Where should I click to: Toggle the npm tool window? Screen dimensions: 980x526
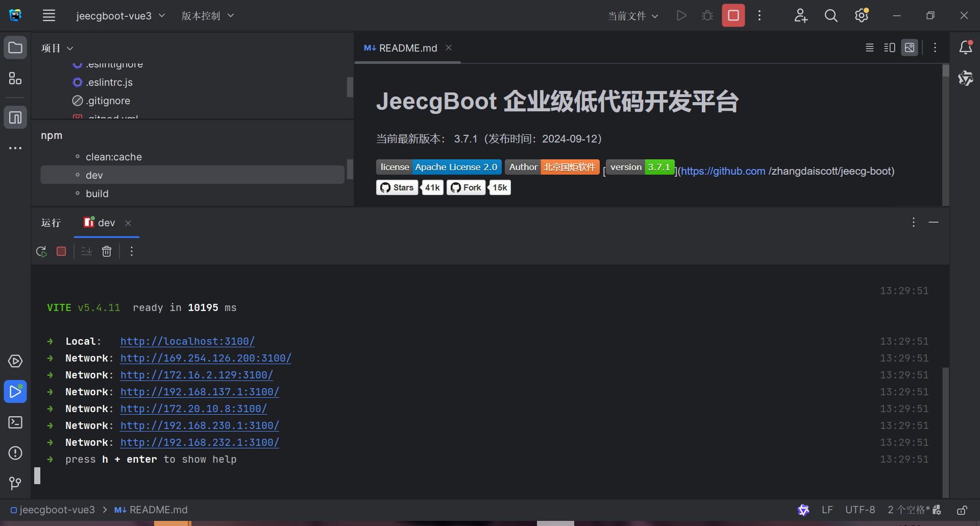pyautogui.click(x=15, y=117)
